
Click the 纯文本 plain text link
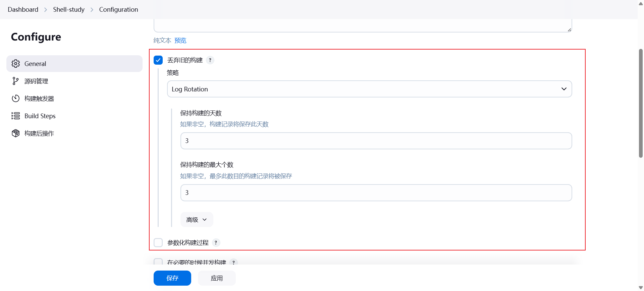(x=162, y=41)
